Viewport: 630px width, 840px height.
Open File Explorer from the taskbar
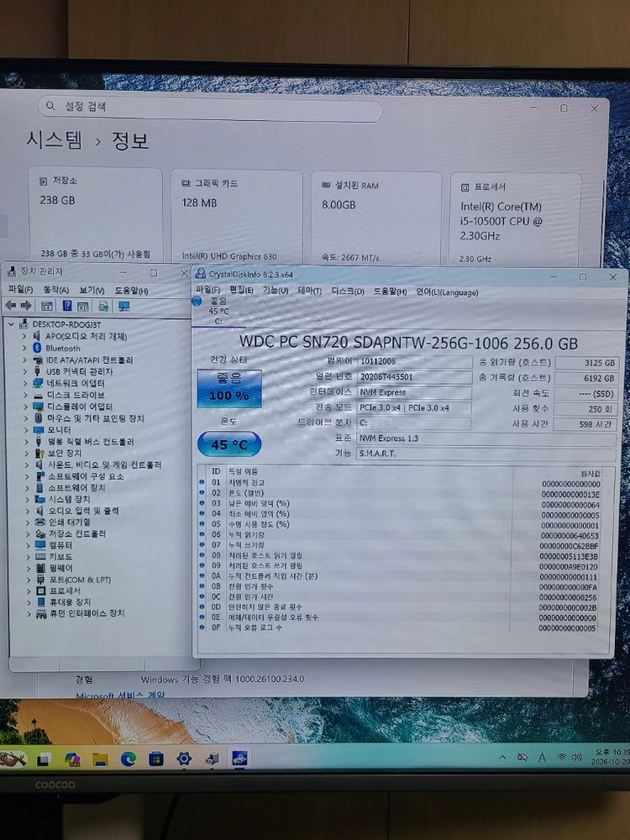(100, 759)
